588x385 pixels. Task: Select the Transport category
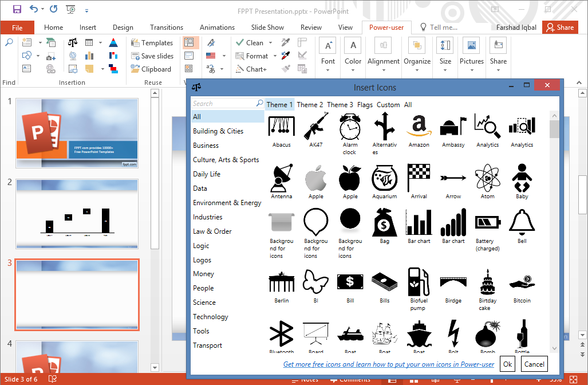(x=208, y=345)
